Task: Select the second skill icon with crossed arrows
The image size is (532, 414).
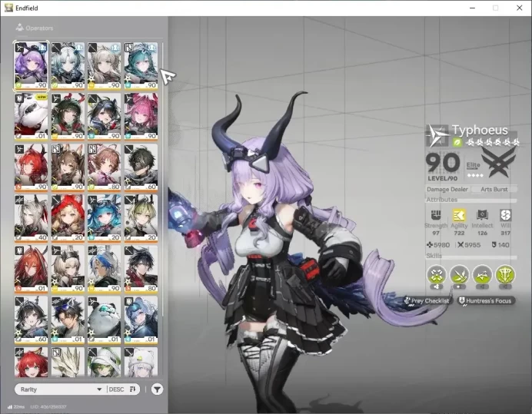Action: point(459,275)
